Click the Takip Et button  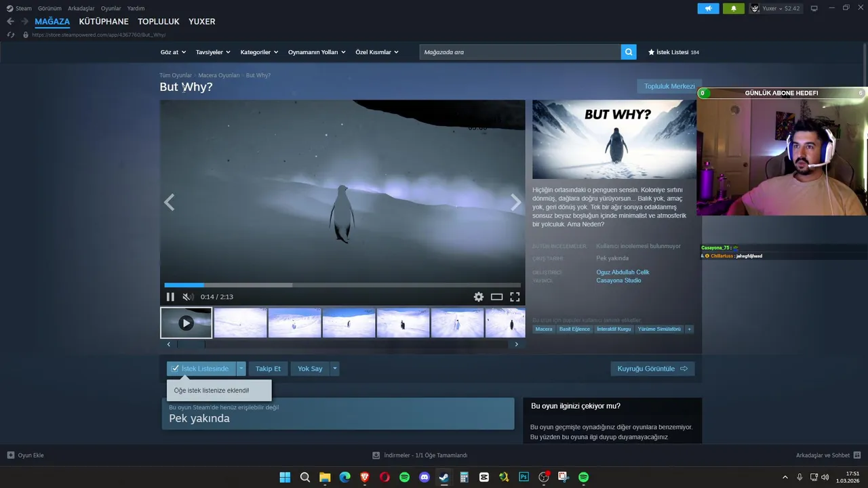(x=268, y=369)
